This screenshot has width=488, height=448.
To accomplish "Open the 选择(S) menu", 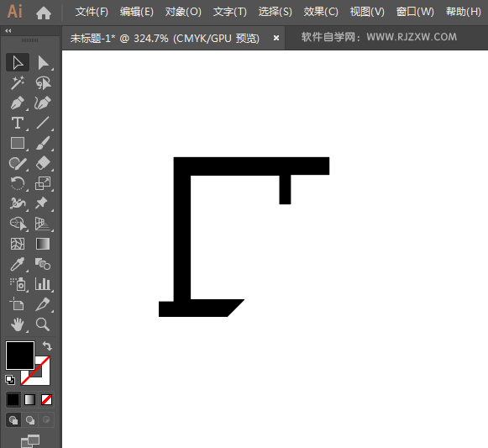I will (x=275, y=12).
